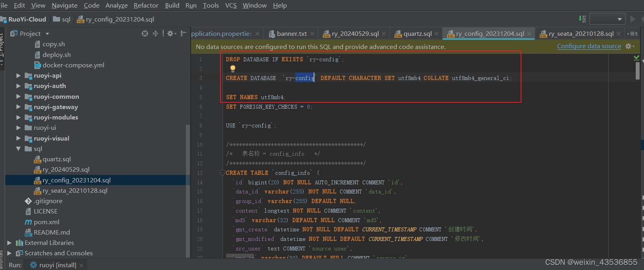This screenshot has width=644, height=270.
Task: Expand the ruoyi-visual module
Action: click(18, 138)
